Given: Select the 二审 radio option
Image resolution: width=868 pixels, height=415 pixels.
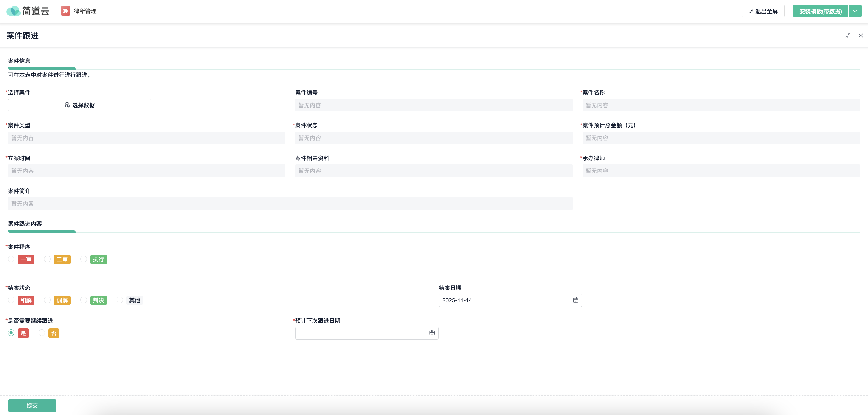Looking at the screenshot, I should tap(47, 259).
